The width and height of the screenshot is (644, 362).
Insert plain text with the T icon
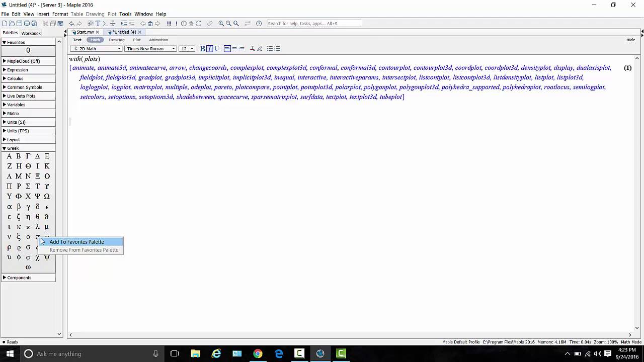(98, 24)
